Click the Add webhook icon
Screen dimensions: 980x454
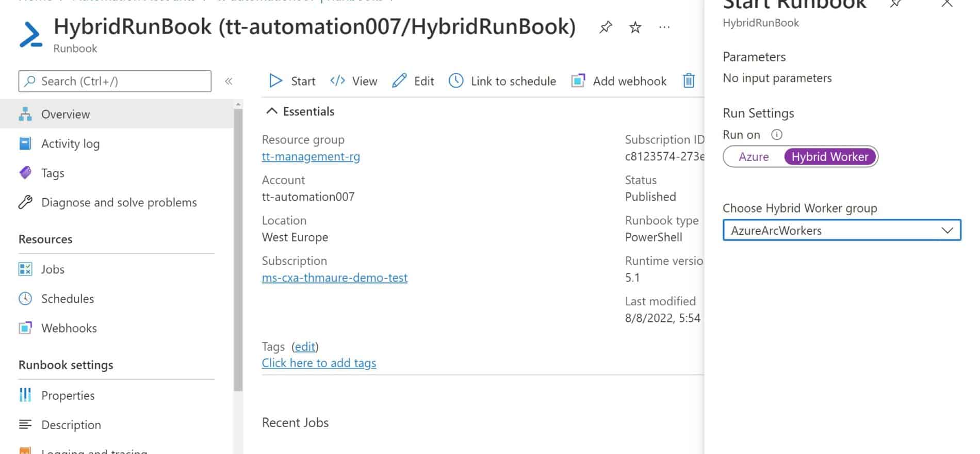pos(578,81)
